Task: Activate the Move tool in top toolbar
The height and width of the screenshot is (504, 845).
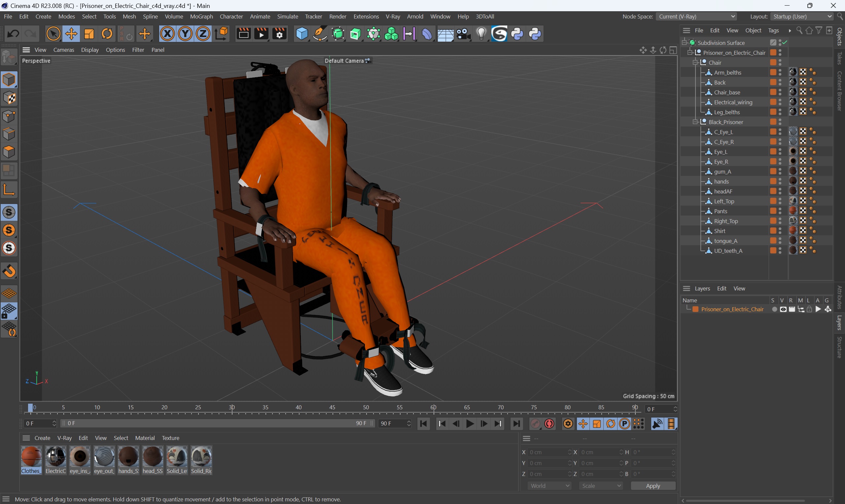Action: 71,34
